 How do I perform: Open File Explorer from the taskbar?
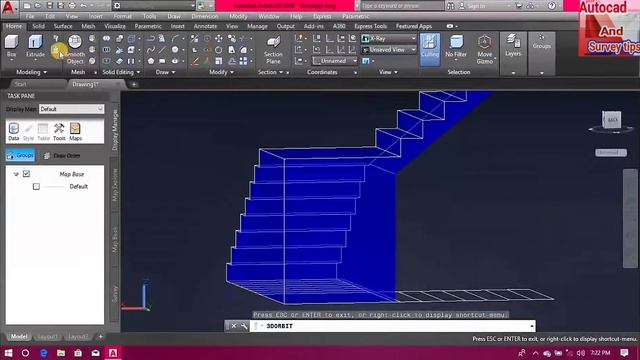[x=61, y=353]
